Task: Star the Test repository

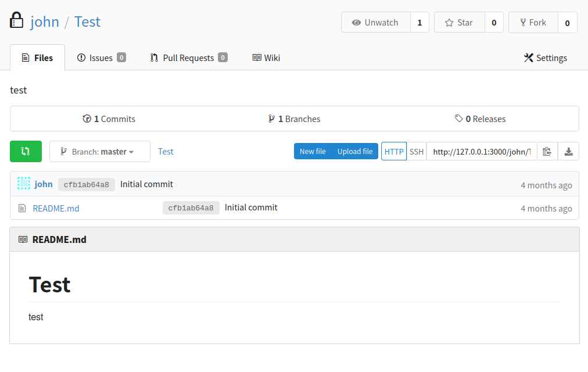Action: [x=459, y=23]
